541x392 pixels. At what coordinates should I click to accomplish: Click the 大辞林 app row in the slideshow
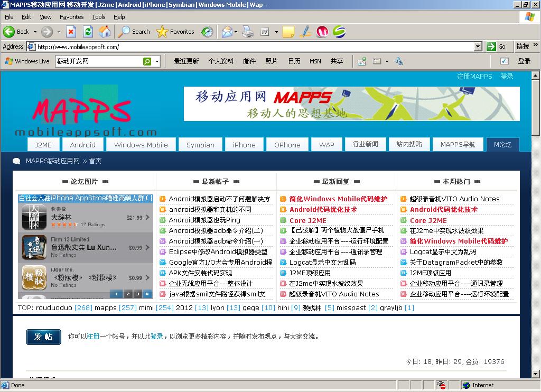point(86,217)
